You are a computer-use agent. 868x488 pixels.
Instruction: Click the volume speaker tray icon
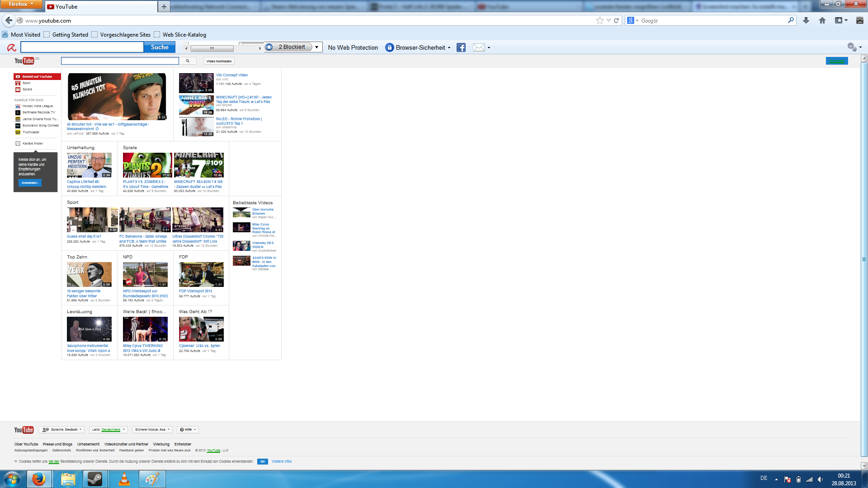[820, 479]
